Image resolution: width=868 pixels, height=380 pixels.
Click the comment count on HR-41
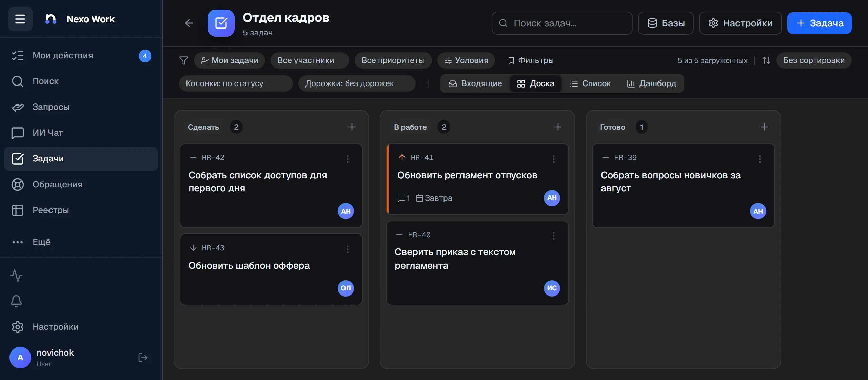(x=404, y=198)
